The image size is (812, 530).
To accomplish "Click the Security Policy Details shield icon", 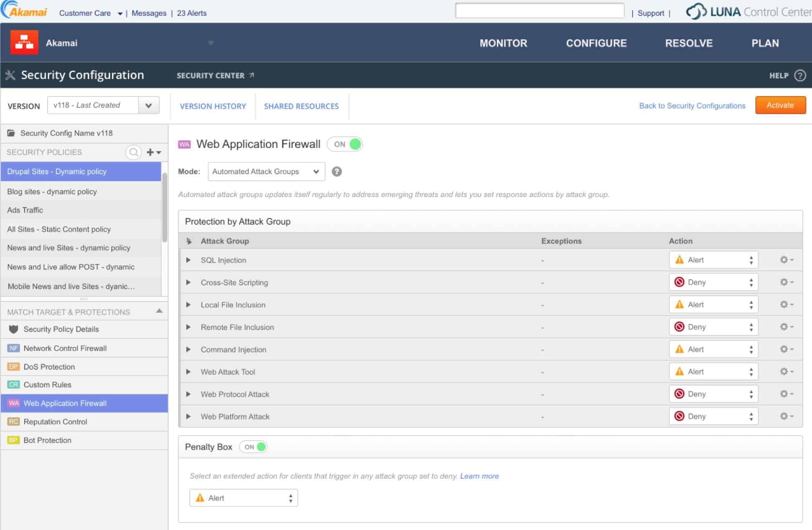I will 13,329.
